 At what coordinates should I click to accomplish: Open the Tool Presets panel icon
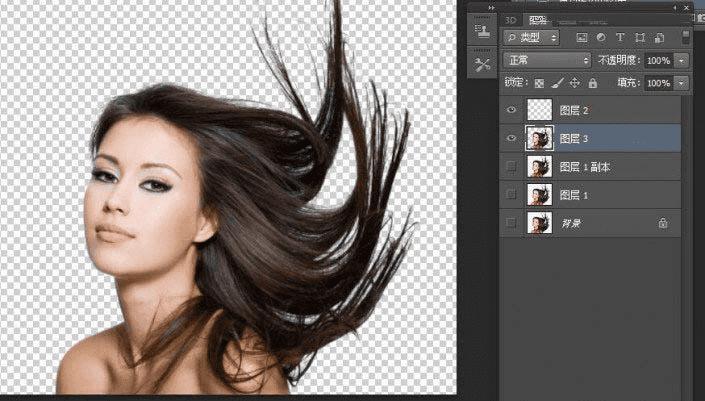482,64
